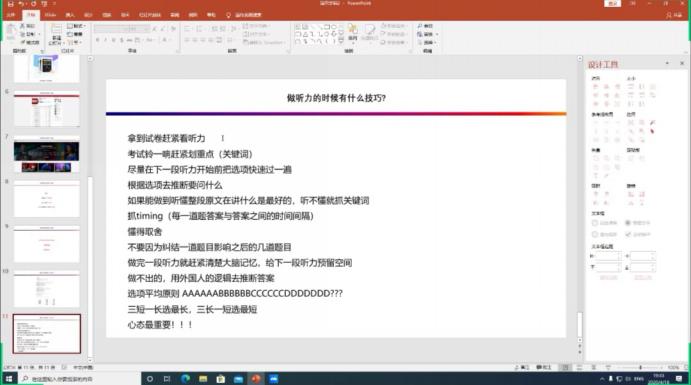691x385 pixels.
Task: Select slide 7 thumbnail with dark image
Action: pyautogui.click(x=47, y=155)
